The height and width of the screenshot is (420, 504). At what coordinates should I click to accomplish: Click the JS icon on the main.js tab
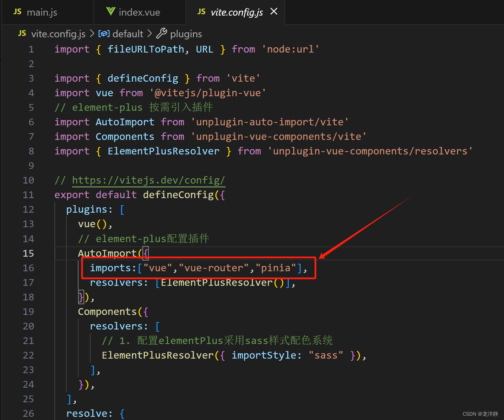click(x=17, y=12)
